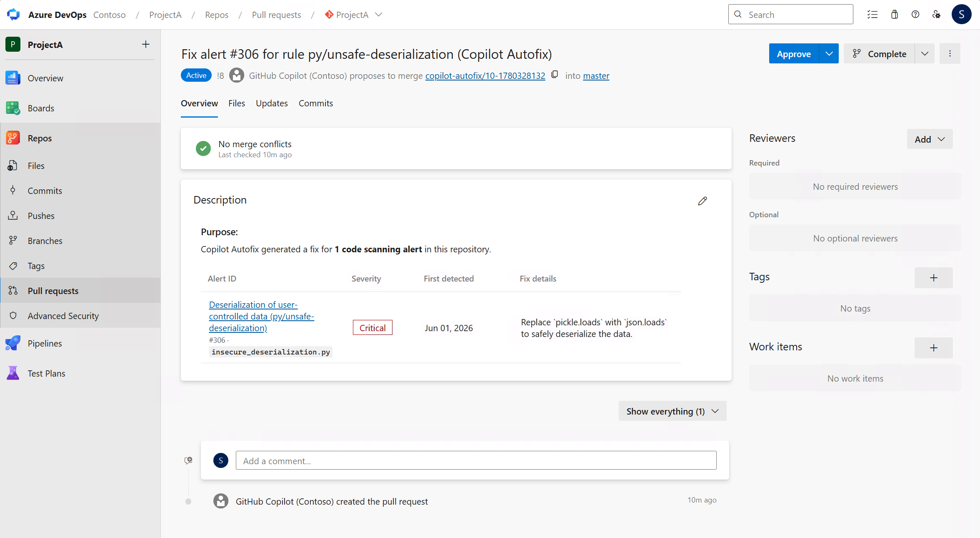Screen dimensions: 980x538
Task: Click the Complete button
Action: (x=880, y=53)
